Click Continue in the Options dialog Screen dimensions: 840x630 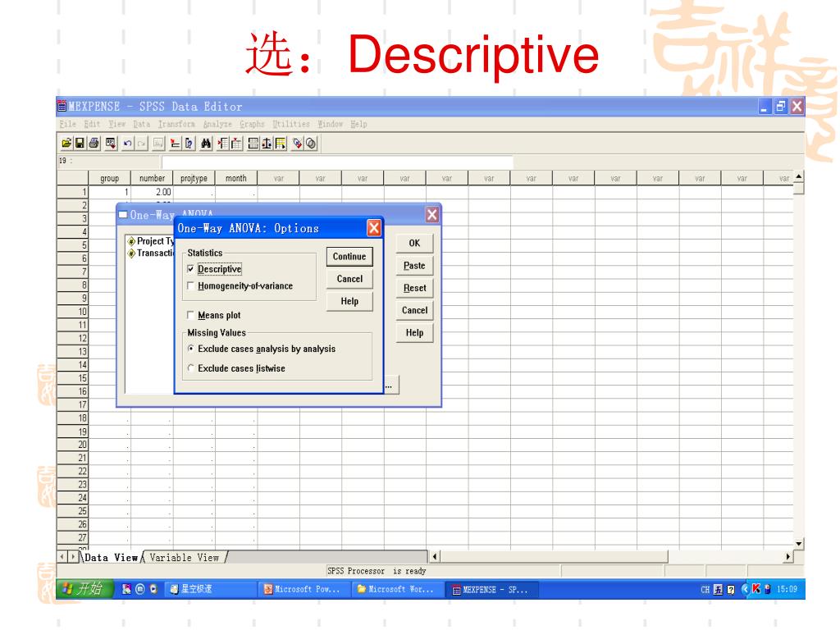[x=349, y=257]
